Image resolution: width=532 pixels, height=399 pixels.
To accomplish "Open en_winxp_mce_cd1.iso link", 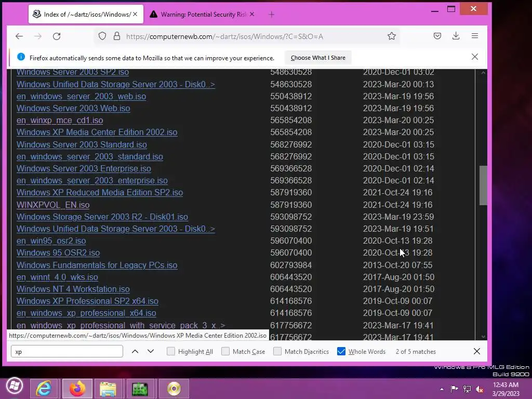I will tap(60, 120).
